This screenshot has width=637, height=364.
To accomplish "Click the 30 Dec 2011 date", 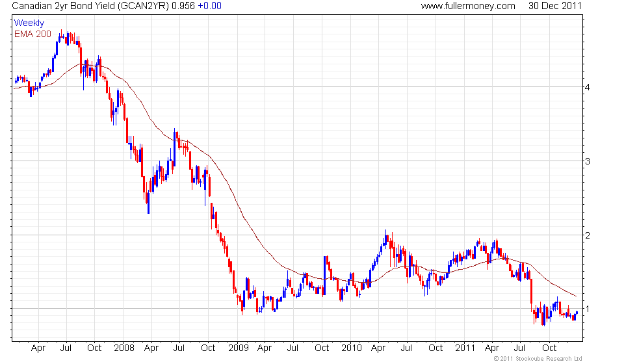I will coord(555,6).
